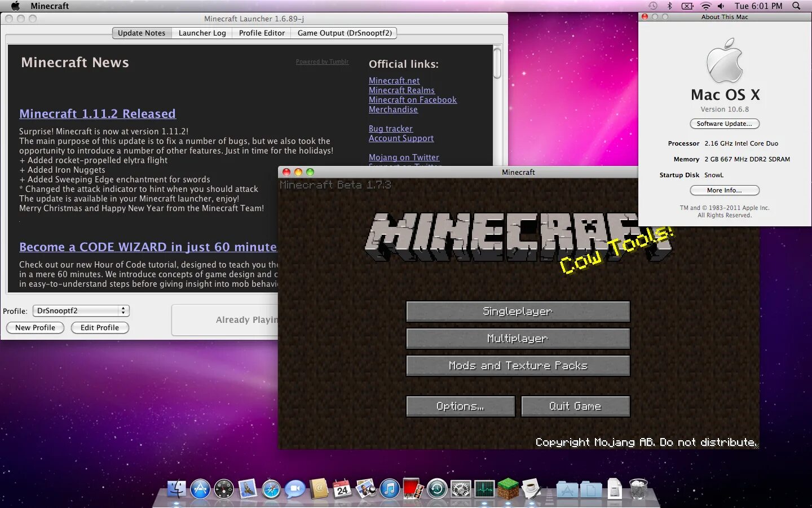Open the Bug tracker link
Viewport: 812px width, 508px height.
click(391, 129)
